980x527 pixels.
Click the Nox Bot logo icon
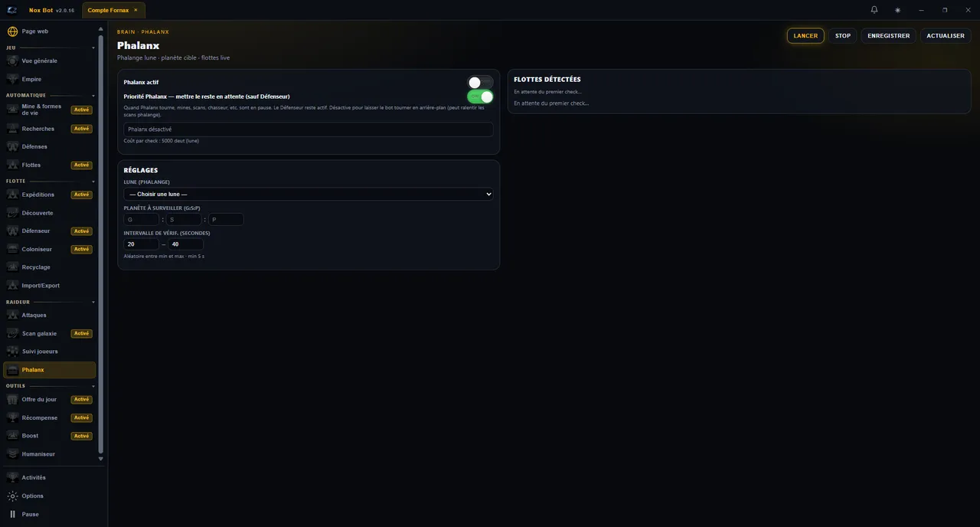tap(11, 10)
